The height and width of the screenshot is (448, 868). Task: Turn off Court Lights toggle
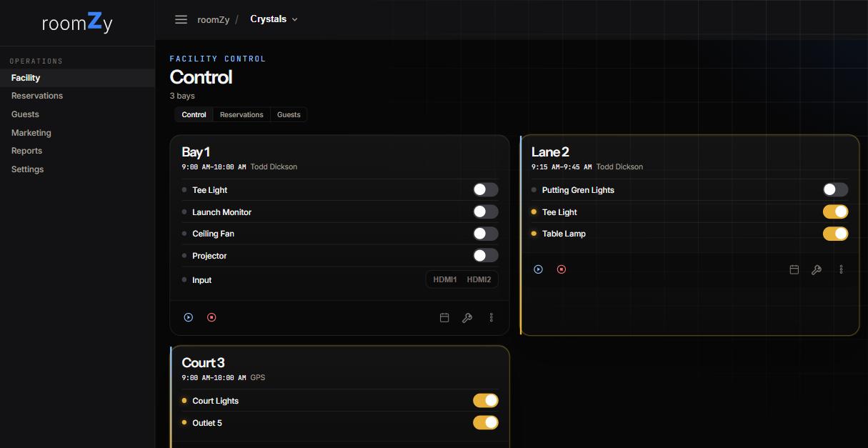[x=486, y=401]
